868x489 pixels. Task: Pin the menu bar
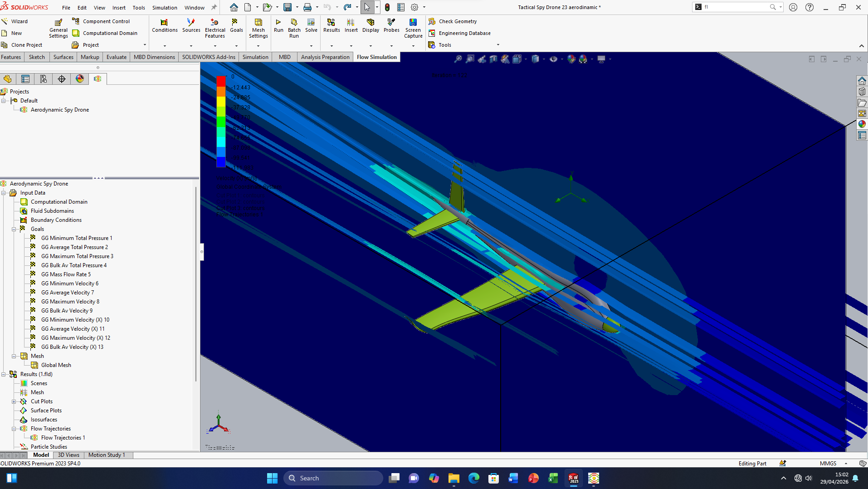[214, 7]
